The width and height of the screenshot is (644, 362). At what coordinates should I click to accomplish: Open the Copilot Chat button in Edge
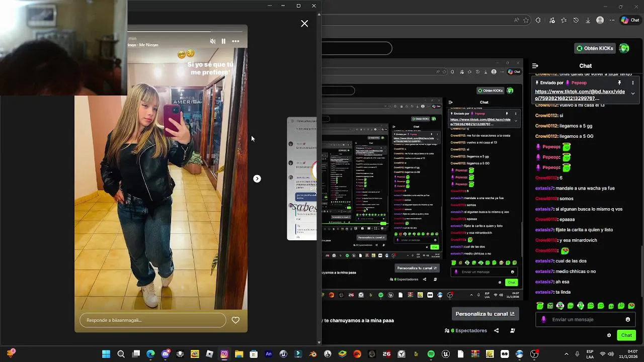coord(630,20)
